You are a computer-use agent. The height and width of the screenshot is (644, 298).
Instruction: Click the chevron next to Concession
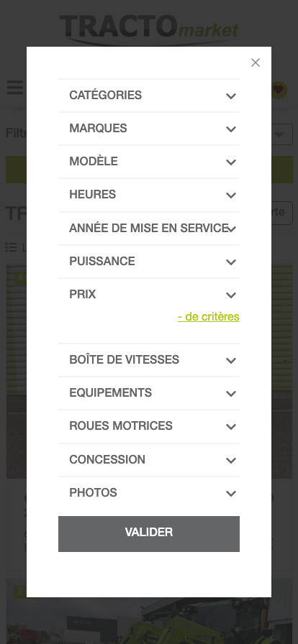(231, 461)
